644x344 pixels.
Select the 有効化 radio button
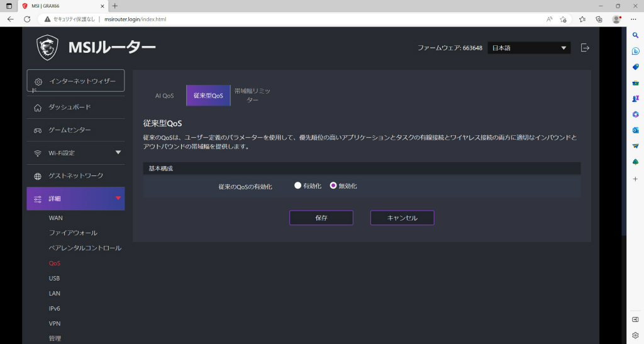coord(297,186)
